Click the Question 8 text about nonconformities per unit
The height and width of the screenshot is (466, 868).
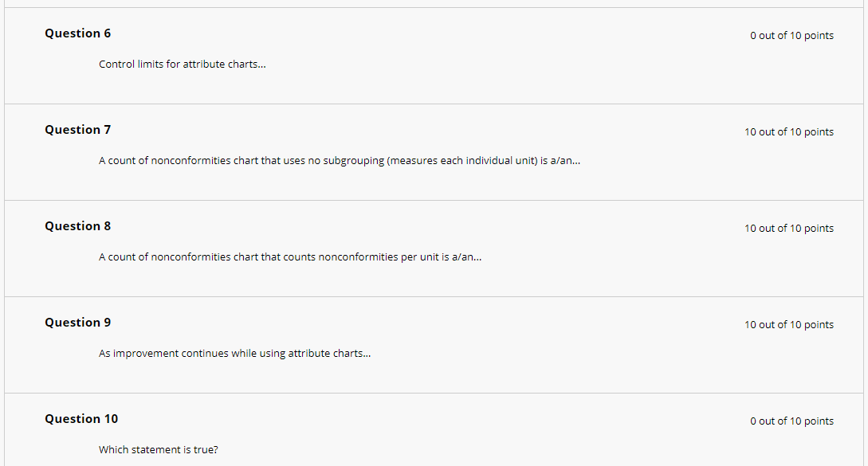pos(290,256)
